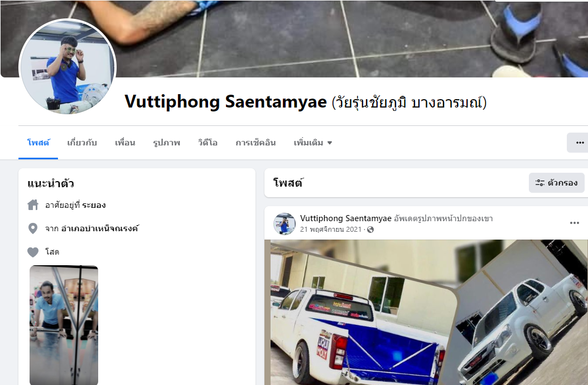The width and height of the screenshot is (588, 385).
Task: Click the location pin icon
Action: click(x=33, y=228)
